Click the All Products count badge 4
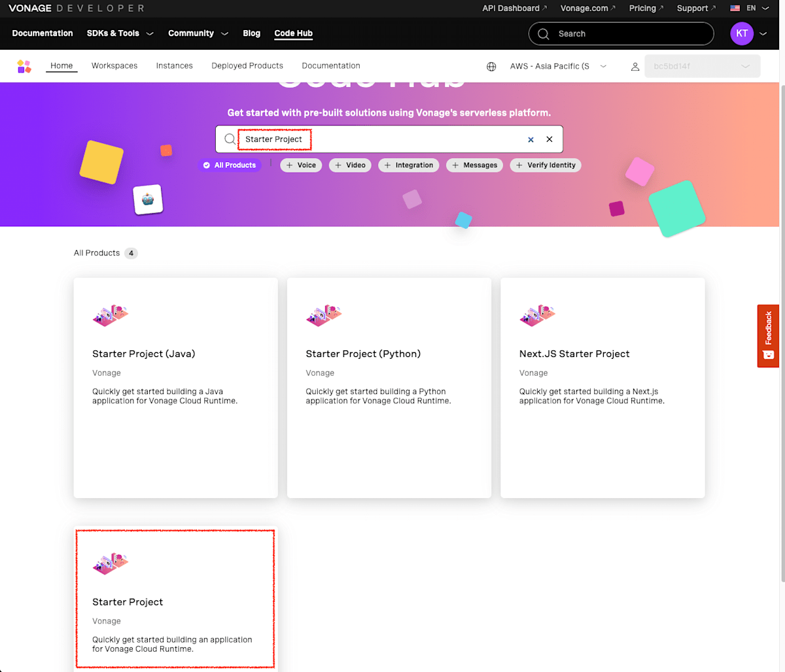This screenshot has width=785, height=672. pyautogui.click(x=131, y=254)
